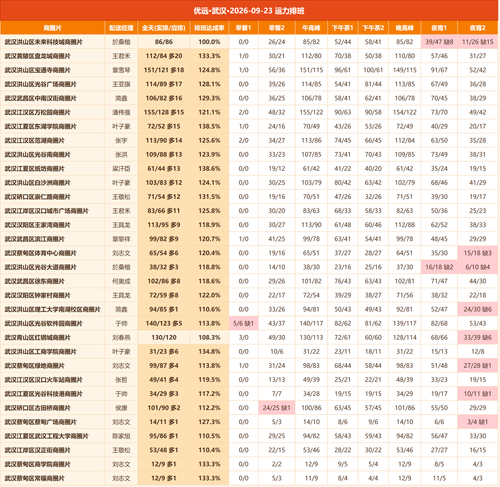This screenshot has height=487, width=500.
Task: Click the achievement rate 138.6%
Action: [209, 169]
